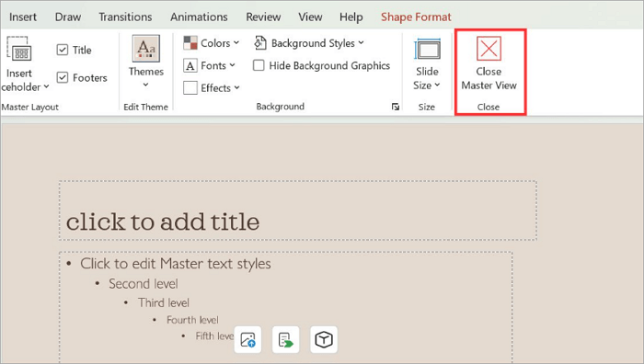Switch to the Transitions tab
This screenshot has width=644, height=364.
coord(125,17)
